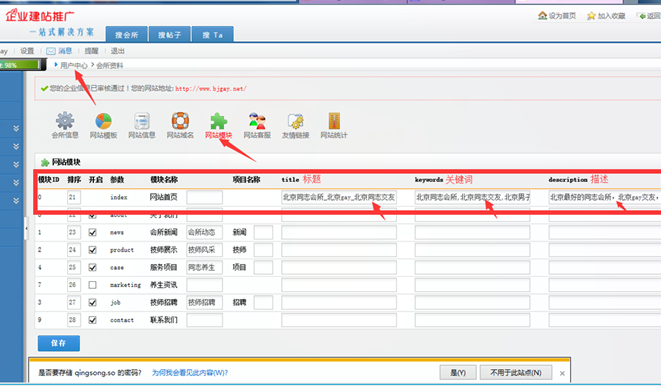Click the marketing parameter text
The height and width of the screenshot is (386, 661).
[125, 285]
